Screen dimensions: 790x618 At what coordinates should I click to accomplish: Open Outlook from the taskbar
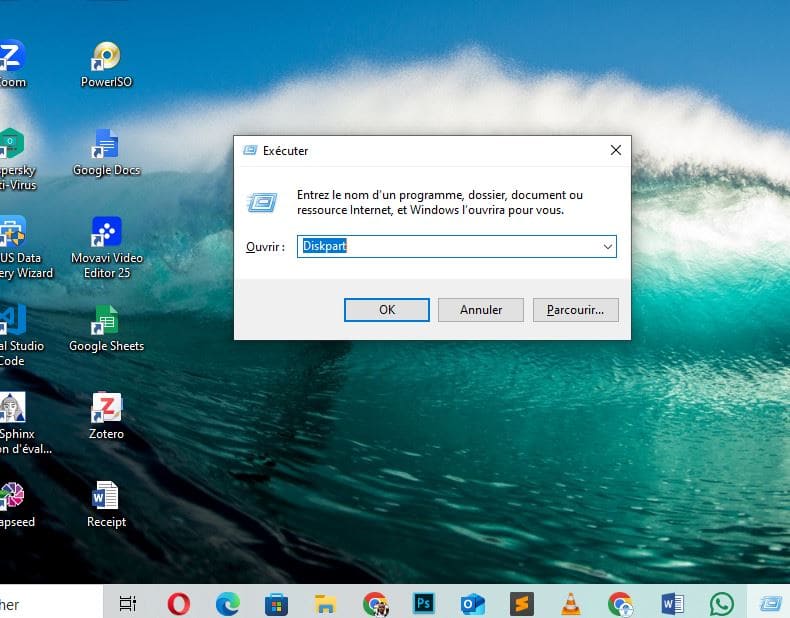472,603
